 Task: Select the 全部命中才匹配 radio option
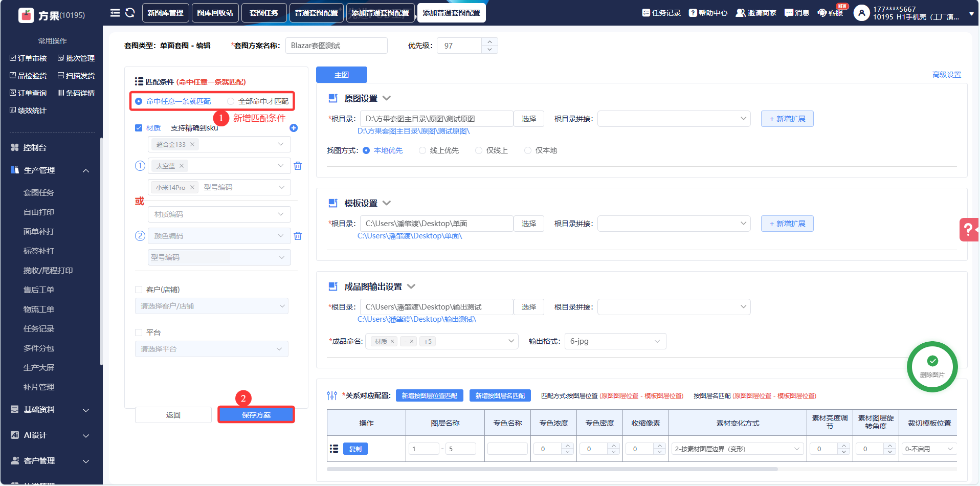231,101
